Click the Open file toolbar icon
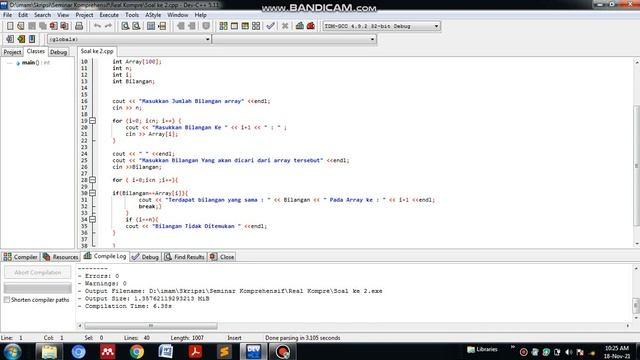 pos(20,26)
